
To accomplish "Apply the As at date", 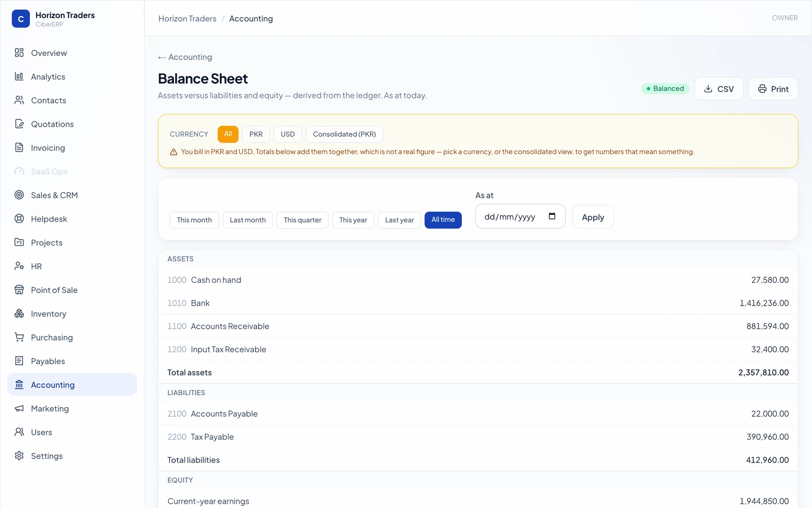I will 593,217.
